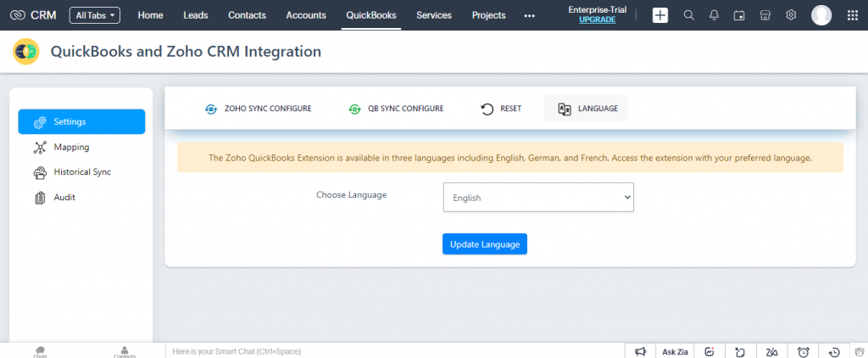Click the Audit clipboard icon
Viewport: 868px width, 358px height.
click(x=40, y=198)
